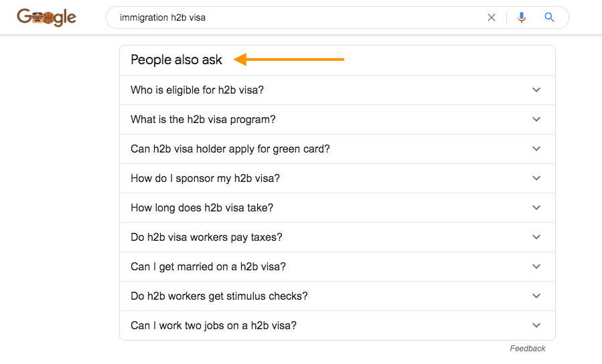Viewport: 602px width, 364px height.
Task: Select question 'Do h2b visa workers pay taxes?'
Action: [206, 237]
